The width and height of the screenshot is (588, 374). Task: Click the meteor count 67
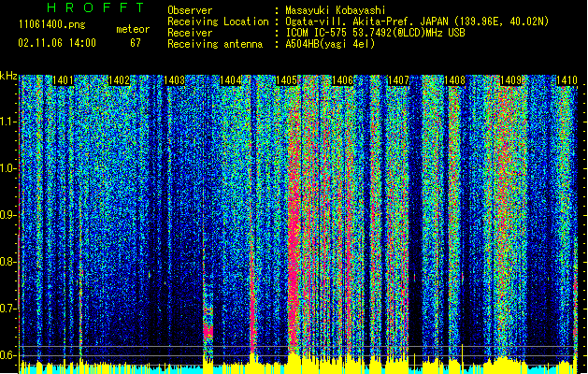pos(136,43)
